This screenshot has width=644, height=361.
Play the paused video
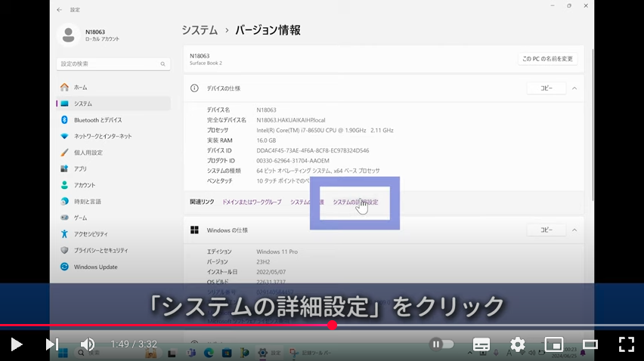point(16,344)
